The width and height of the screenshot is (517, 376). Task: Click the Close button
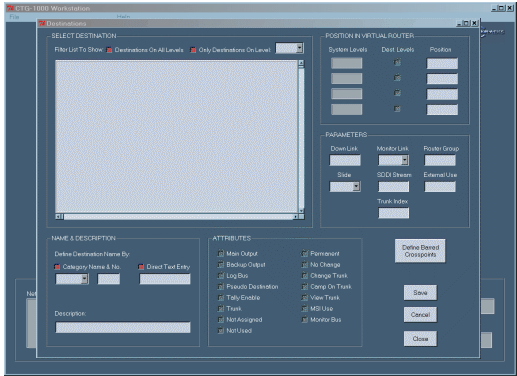pyautogui.click(x=420, y=339)
